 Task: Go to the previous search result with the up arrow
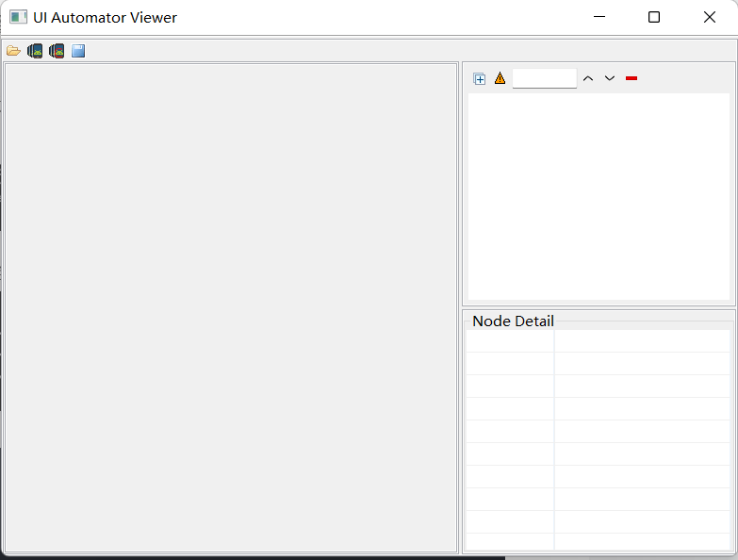click(588, 78)
